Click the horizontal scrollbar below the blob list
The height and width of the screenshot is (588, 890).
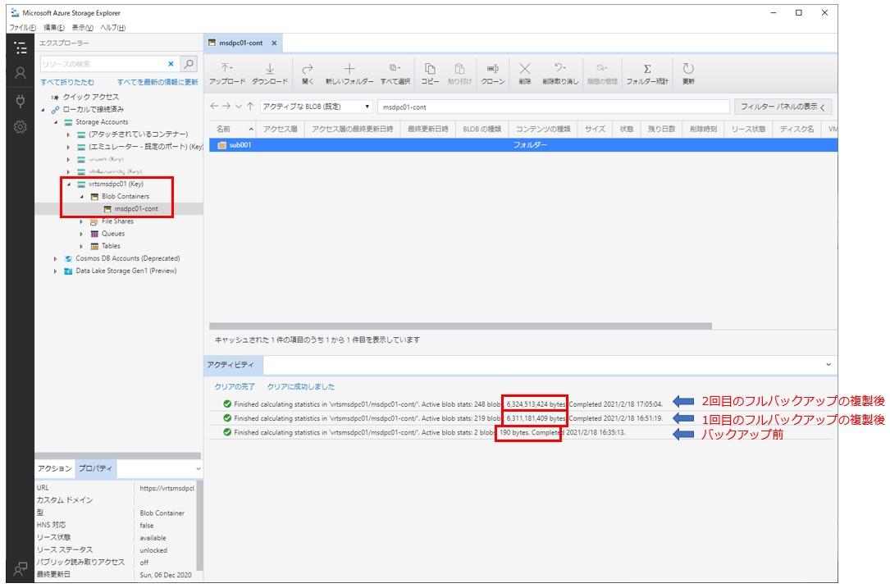[x=460, y=326]
